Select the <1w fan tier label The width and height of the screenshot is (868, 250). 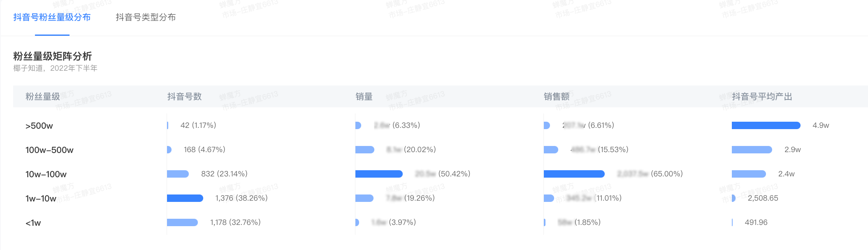tap(33, 223)
